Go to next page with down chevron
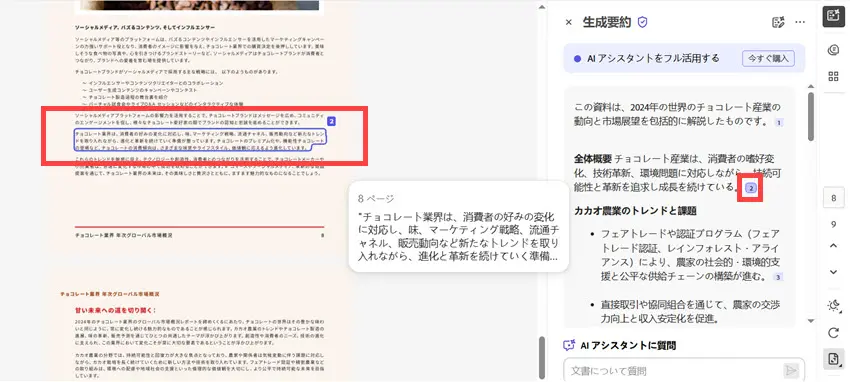This screenshot has width=850, height=382. 833,272
